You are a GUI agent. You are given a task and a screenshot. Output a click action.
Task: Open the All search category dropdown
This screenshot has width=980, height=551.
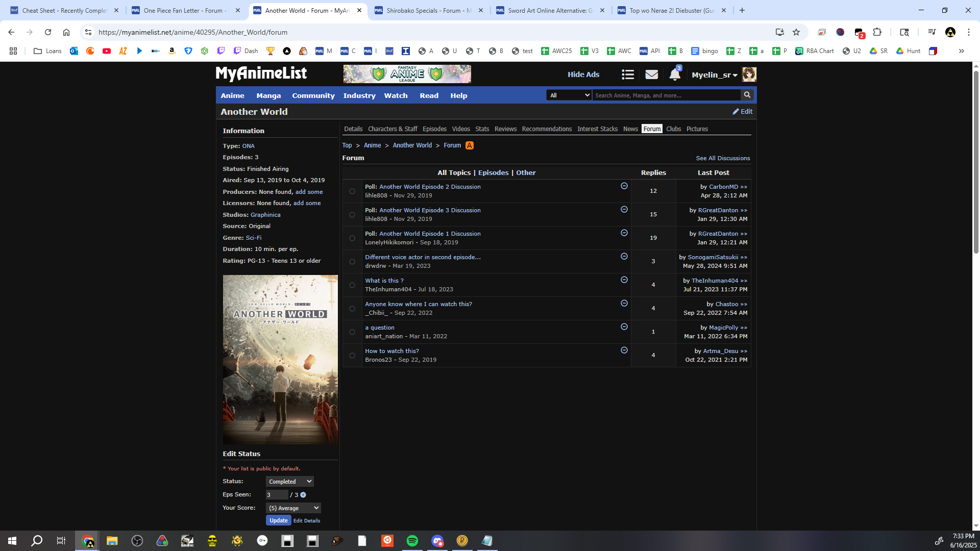(x=569, y=95)
